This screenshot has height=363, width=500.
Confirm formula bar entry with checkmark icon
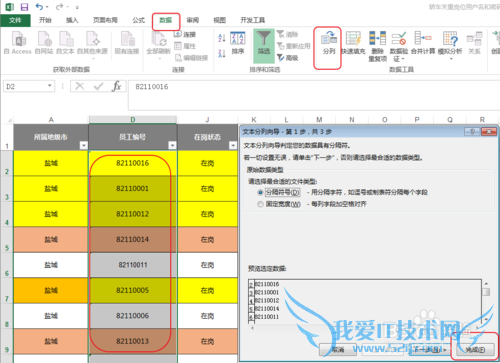[x=98, y=86]
